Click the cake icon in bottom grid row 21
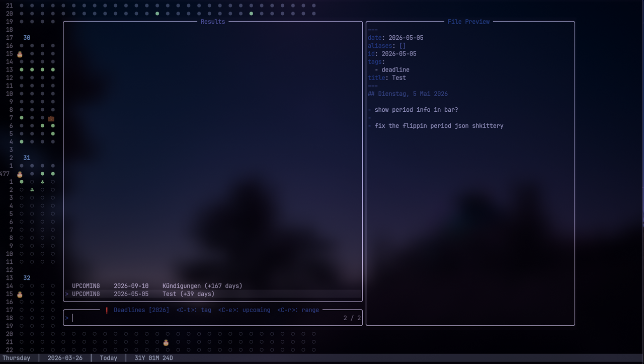 click(x=166, y=342)
